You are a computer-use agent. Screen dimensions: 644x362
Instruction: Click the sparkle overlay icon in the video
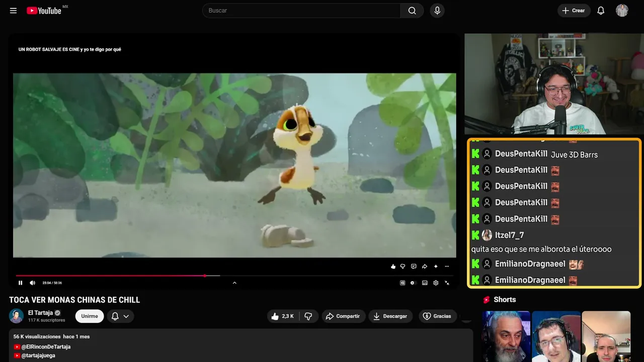[436, 266]
